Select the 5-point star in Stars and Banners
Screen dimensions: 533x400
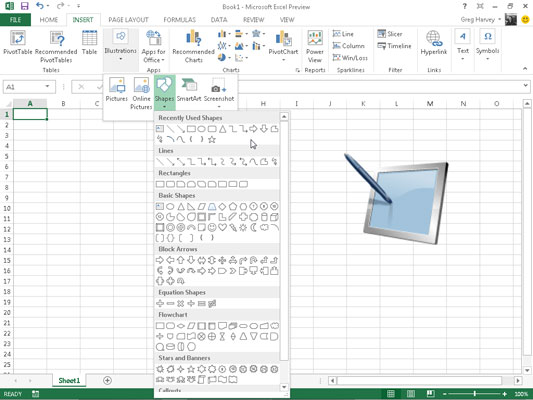(x=191, y=369)
